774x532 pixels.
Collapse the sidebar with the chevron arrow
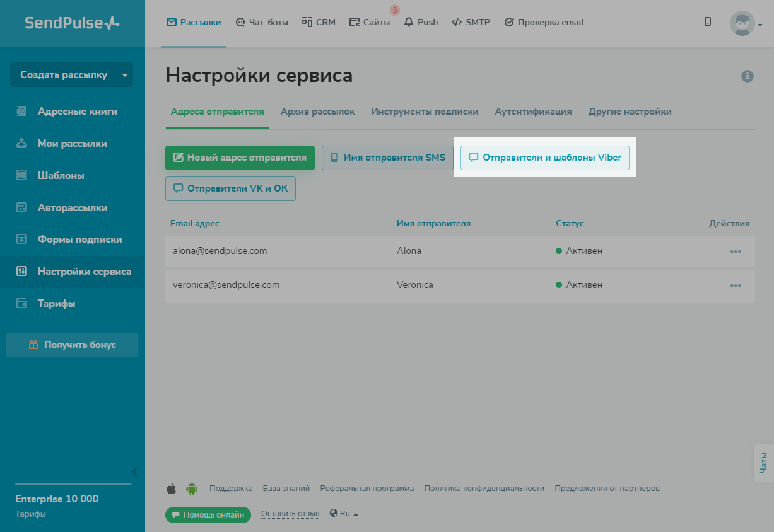[x=134, y=471]
